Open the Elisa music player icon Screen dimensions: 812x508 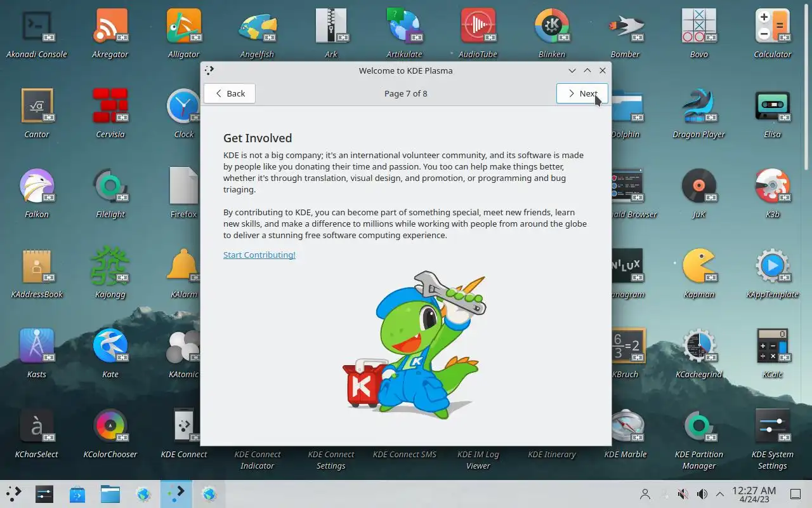click(x=773, y=107)
